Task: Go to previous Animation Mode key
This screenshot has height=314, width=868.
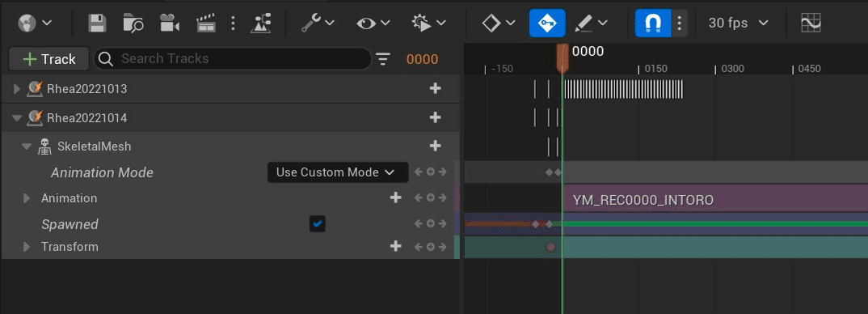Action: [419, 172]
